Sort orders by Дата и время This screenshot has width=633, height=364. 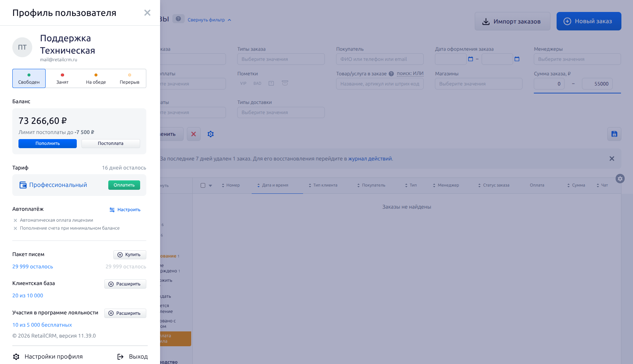click(x=273, y=185)
